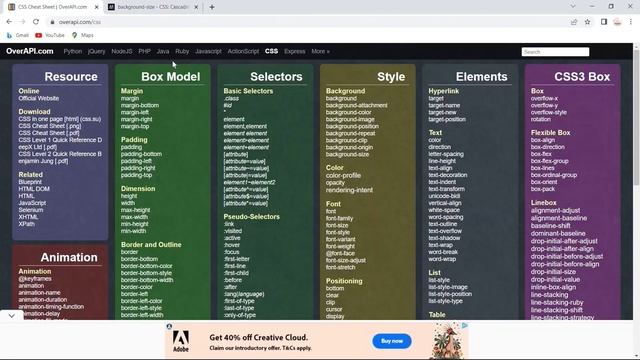The height and width of the screenshot is (360, 640).
Task: Open Java in the top navigation
Action: tap(163, 51)
